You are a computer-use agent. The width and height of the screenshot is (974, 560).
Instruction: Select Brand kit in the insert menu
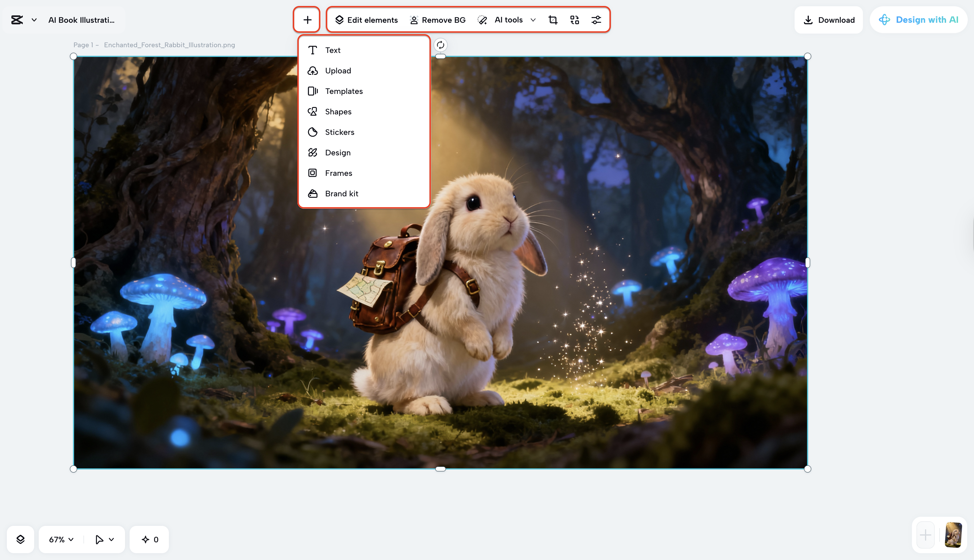[341, 193]
